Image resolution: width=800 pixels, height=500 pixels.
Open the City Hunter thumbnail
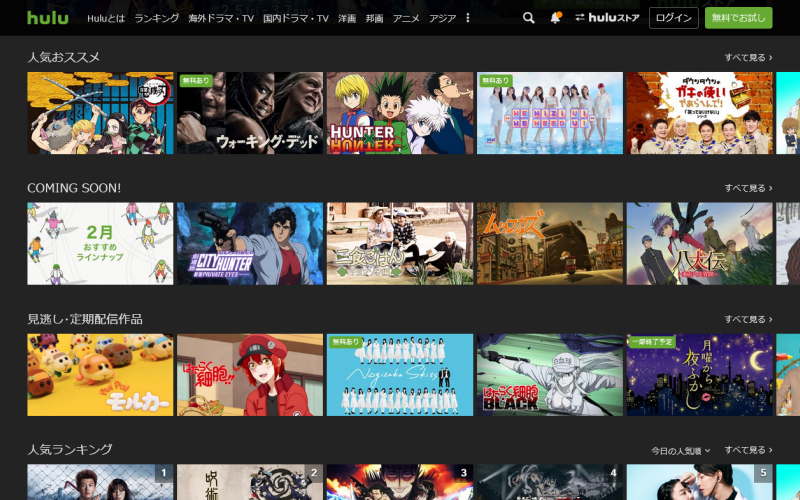(250, 244)
